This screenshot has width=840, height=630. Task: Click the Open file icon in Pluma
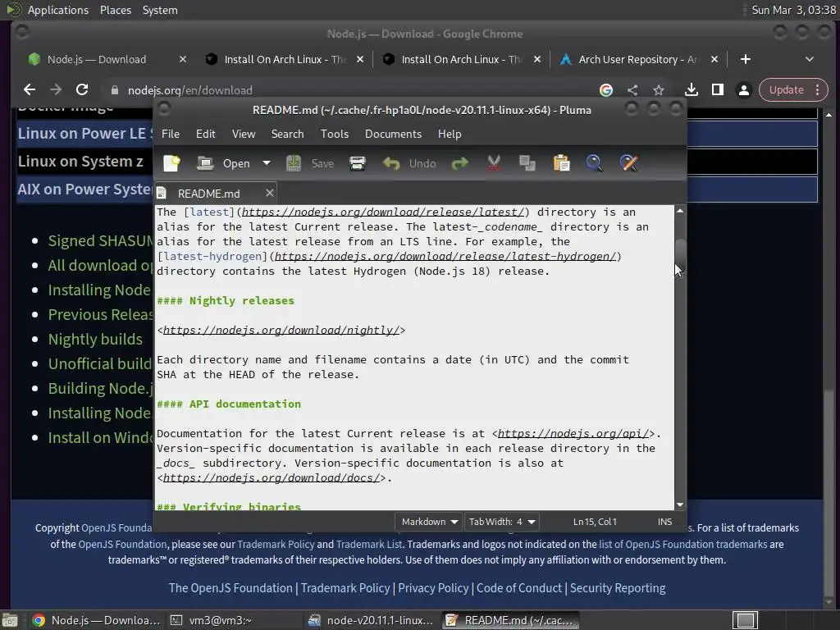coord(205,163)
